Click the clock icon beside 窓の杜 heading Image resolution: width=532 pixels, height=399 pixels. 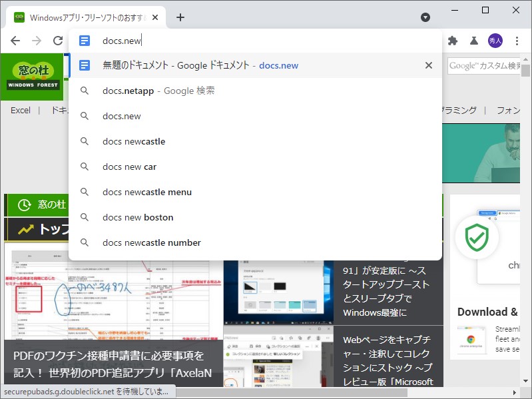click(x=25, y=205)
